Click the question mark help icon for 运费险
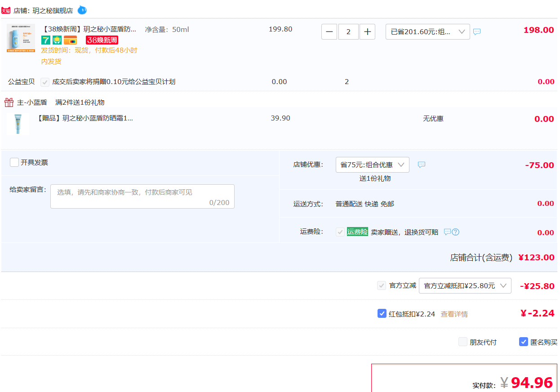 click(455, 232)
